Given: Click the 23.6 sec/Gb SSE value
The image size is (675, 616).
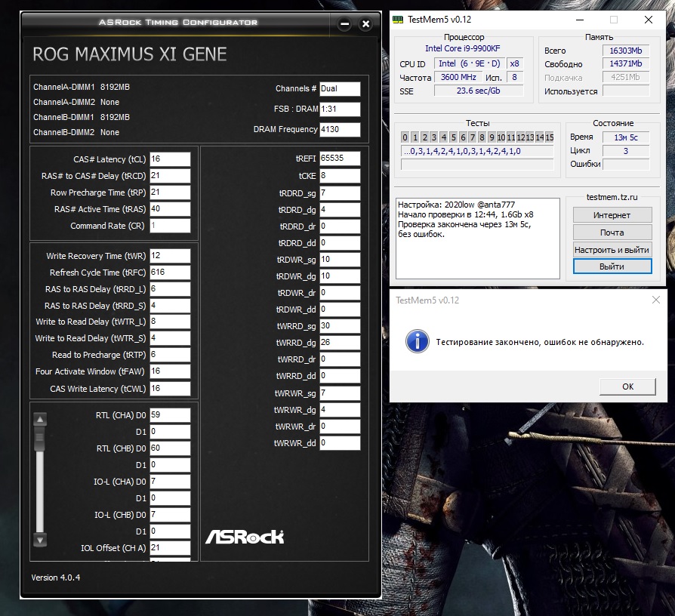Looking at the screenshot, I should tap(478, 91).
